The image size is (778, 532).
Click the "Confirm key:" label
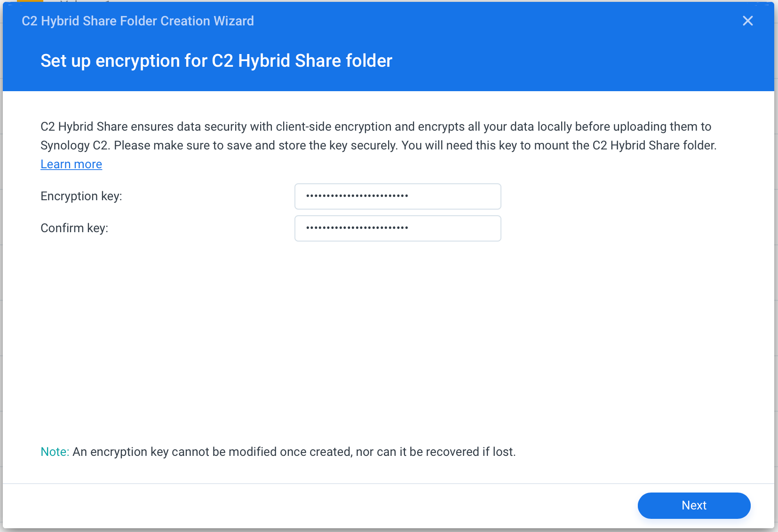[74, 228]
